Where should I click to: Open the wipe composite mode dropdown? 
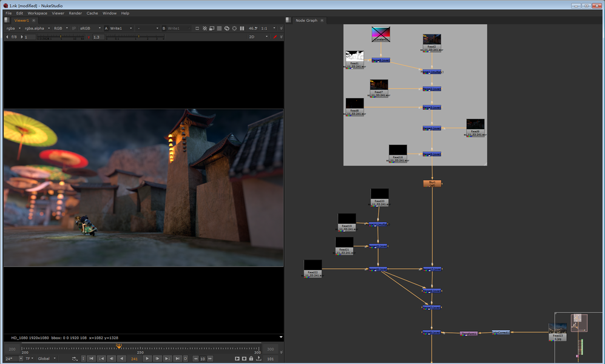tap(147, 28)
